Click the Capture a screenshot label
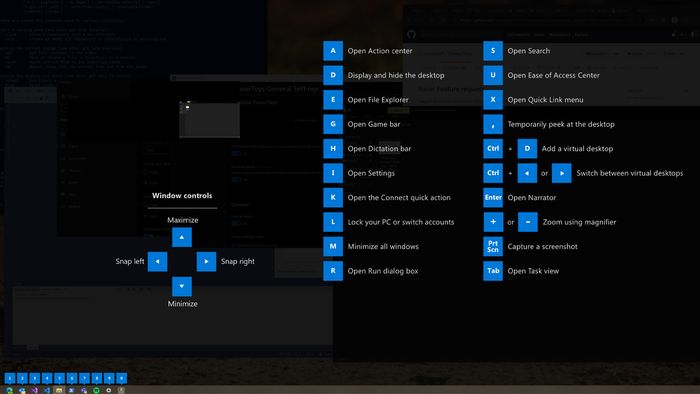 click(542, 246)
